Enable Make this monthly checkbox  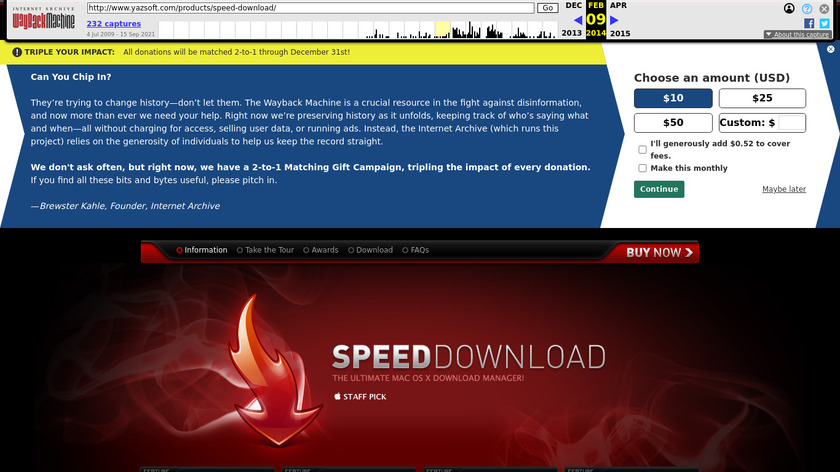point(642,168)
